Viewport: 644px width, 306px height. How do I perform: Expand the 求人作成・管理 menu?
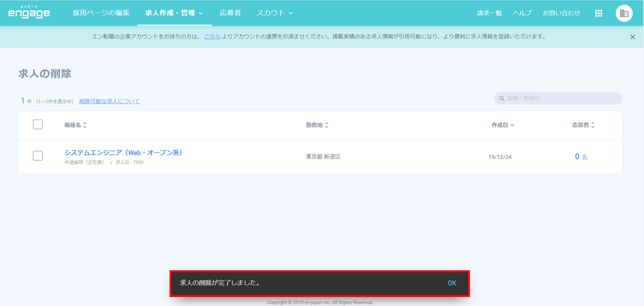(174, 13)
